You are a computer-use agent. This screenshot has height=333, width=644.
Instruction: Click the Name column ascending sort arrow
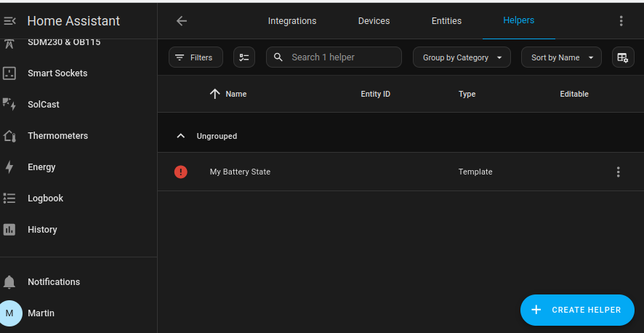click(215, 94)
